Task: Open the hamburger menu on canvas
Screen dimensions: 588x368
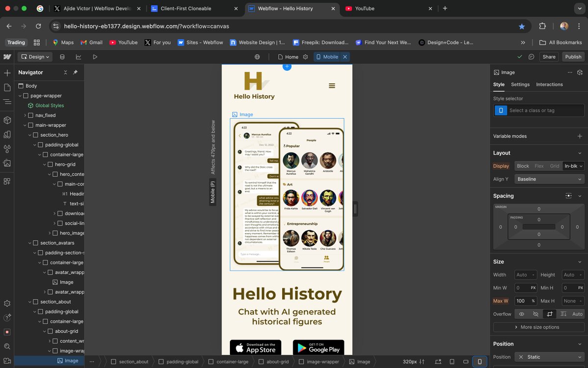Action: [332, 86]
